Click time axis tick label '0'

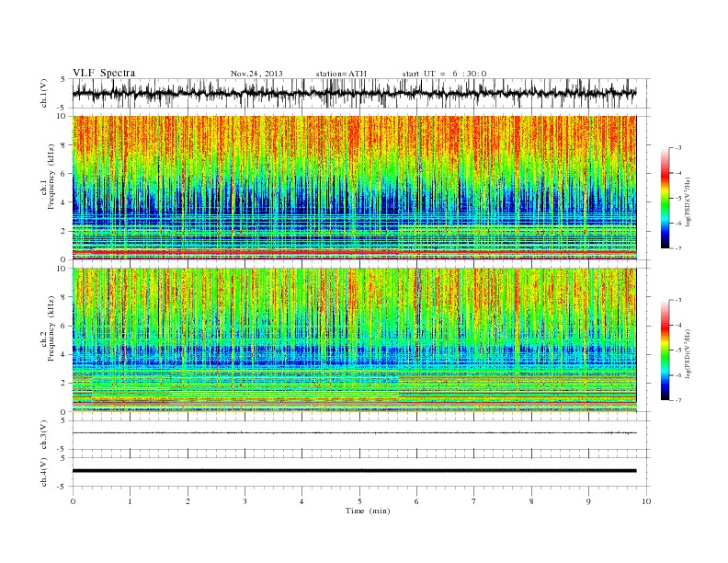coord(73,501)
